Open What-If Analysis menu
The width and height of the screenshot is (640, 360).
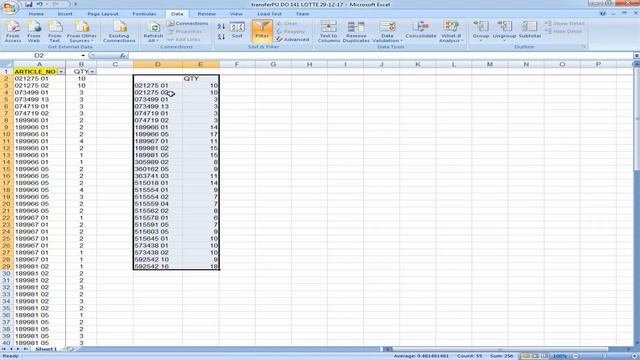point(451,31)
